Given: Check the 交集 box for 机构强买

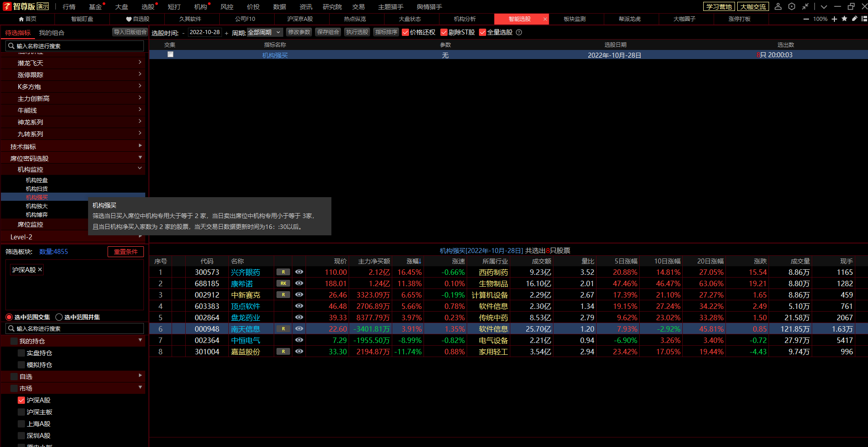Looking at the screenshot, I should (x=170, y=55).
